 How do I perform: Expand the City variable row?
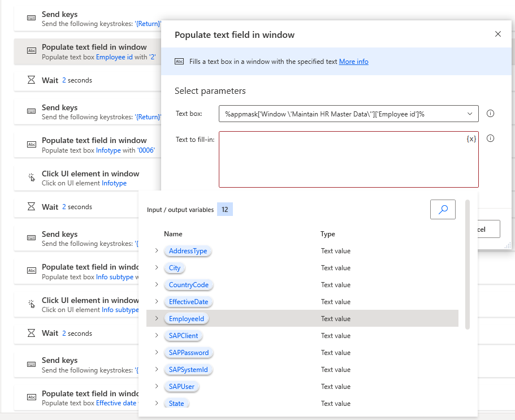[157, 267]
